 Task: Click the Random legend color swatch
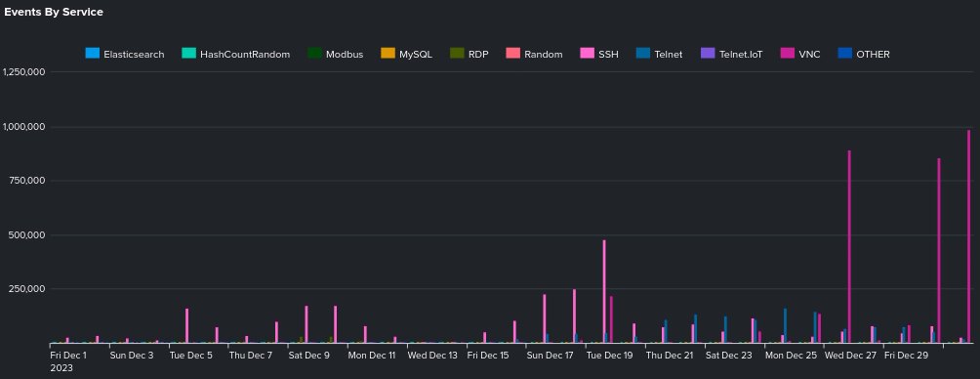click(513, 54)
